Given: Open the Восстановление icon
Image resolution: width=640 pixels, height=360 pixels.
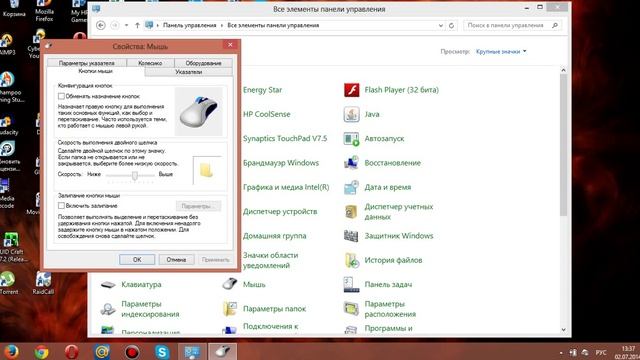Looking at the screenshot, I should [x=351, y=163].
